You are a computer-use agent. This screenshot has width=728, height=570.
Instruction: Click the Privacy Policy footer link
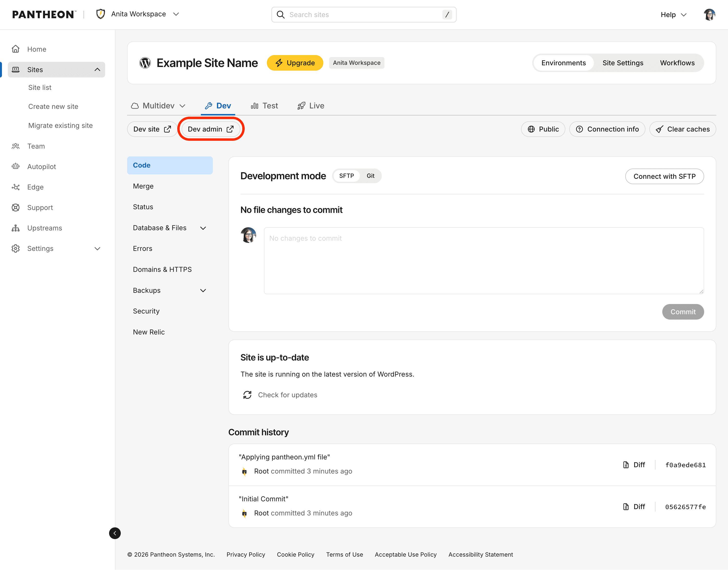tap(246, 554)
